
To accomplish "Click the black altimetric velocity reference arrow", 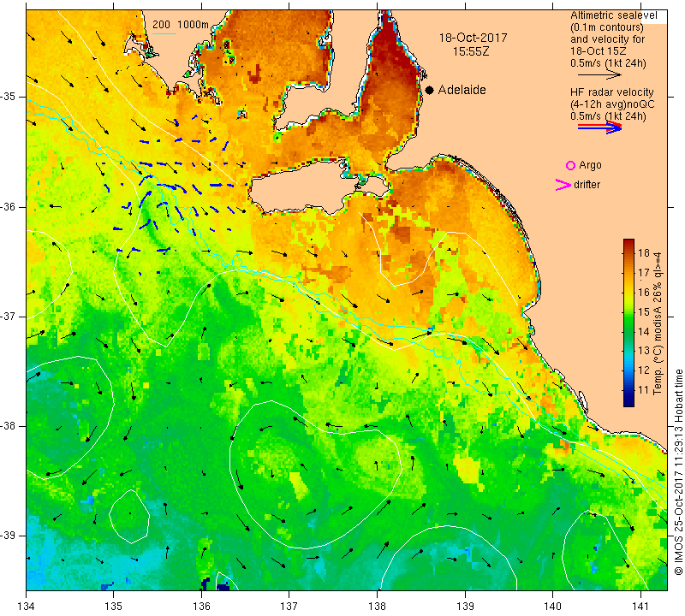I will tap(599, 74).
